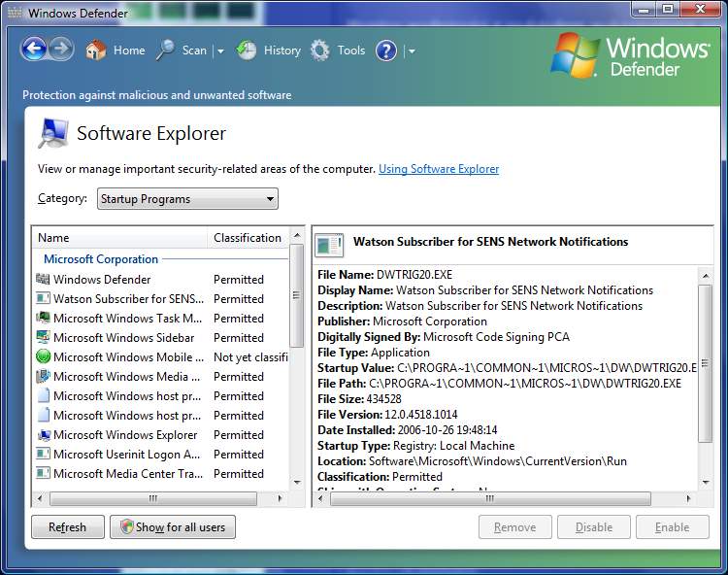Sort list by Name column header

coord(119,238)
